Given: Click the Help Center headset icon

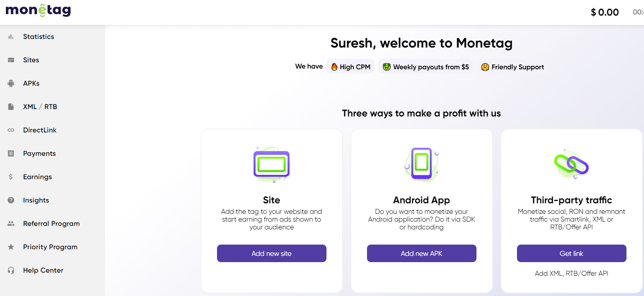Looking at the screenshot, I should [x=11, y=270].
